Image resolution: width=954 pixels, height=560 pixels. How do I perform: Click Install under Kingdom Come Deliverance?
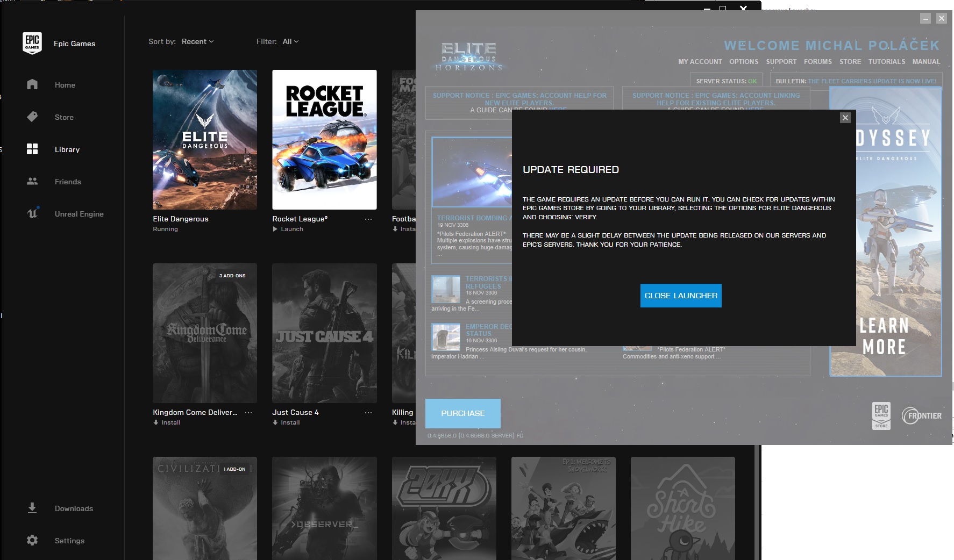coord(170,422)
